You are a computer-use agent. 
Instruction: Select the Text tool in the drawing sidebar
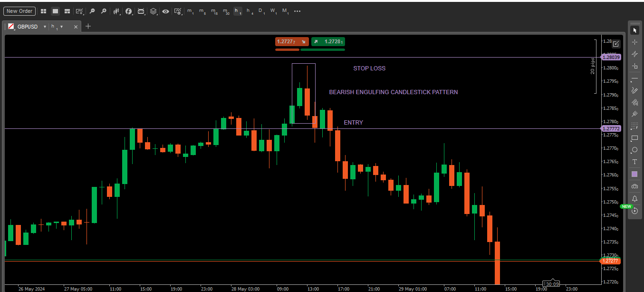point(634,162)
